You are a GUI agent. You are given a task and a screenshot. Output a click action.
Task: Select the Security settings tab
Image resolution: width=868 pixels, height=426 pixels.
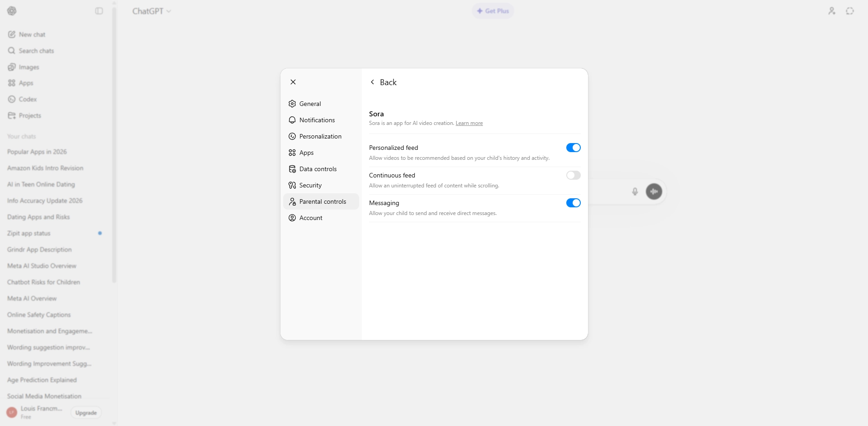pyautogui.click(x=310, y=185)
